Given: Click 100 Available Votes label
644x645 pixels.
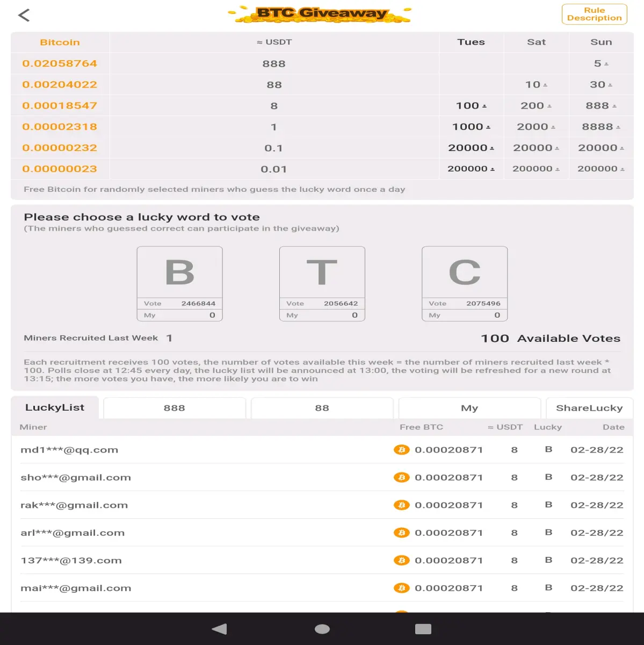Looking at the screenshot, I should click(551, 339).
